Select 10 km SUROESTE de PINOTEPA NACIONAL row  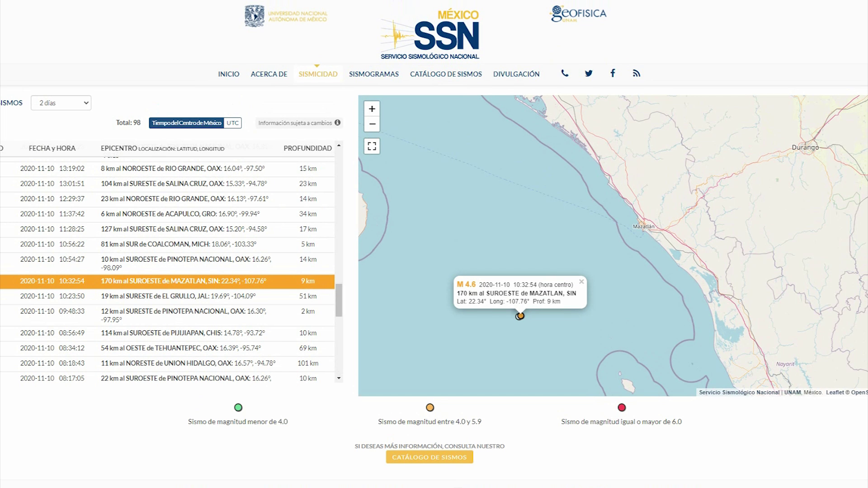[167, 263]
